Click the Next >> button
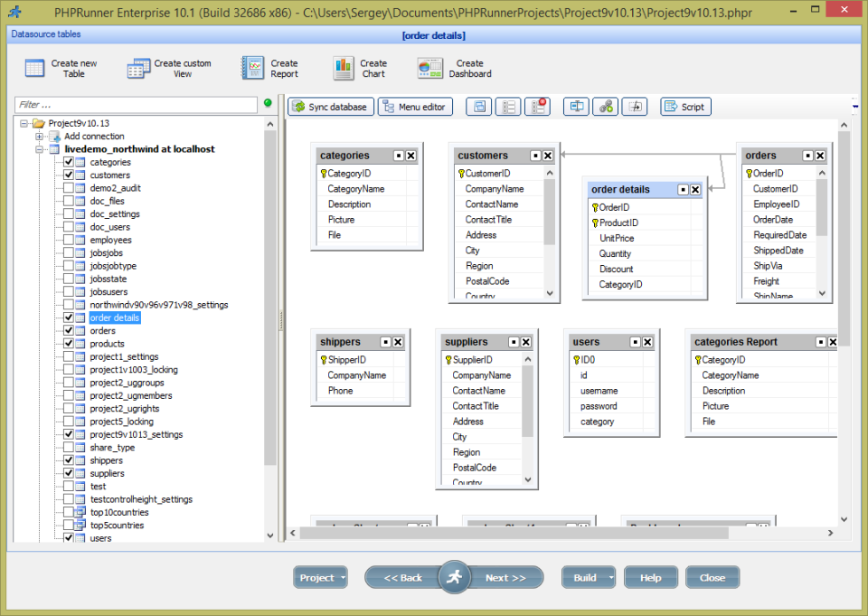 505,578
